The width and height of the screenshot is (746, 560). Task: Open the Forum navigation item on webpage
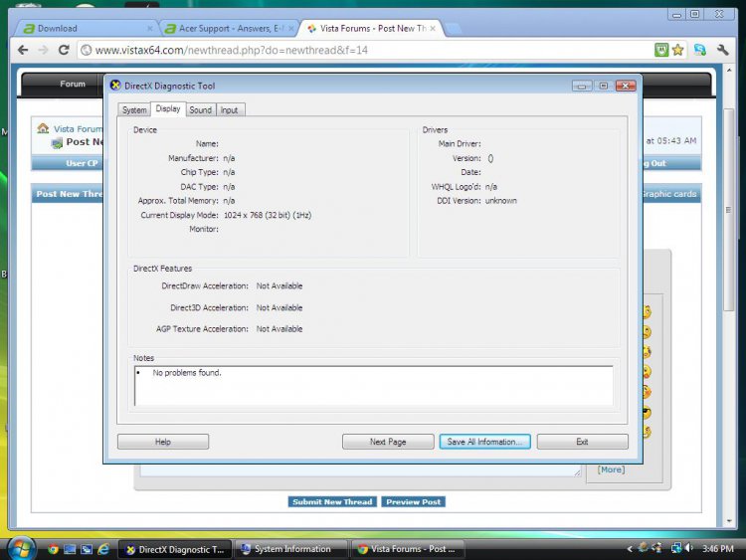coord(73,84)
